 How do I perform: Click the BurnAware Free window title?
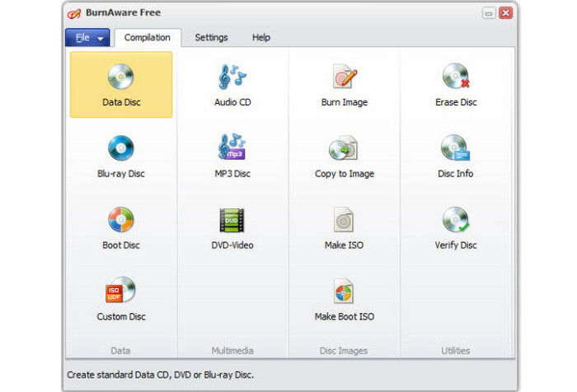[x=124, y=12]
